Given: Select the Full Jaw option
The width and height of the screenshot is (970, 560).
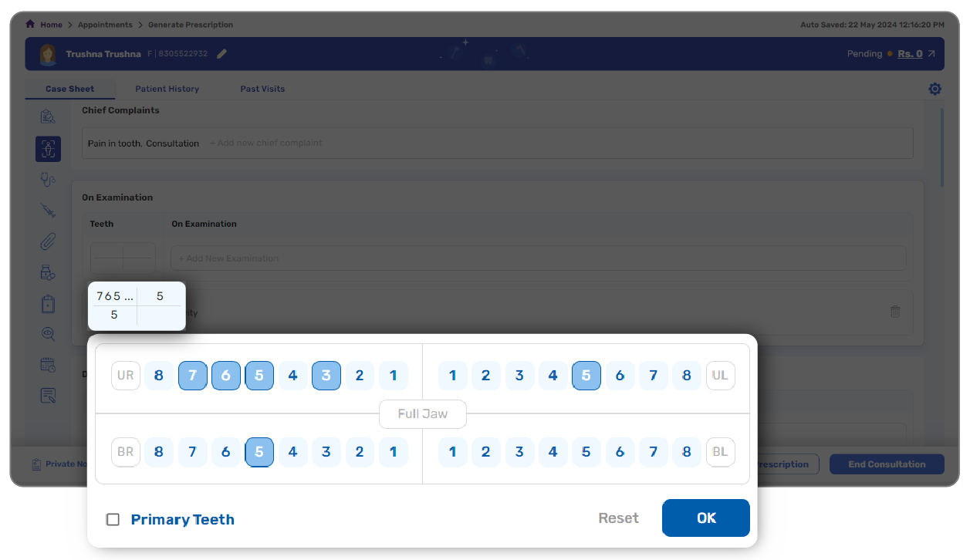Looking at the screenshot, I should pos(422,414).
